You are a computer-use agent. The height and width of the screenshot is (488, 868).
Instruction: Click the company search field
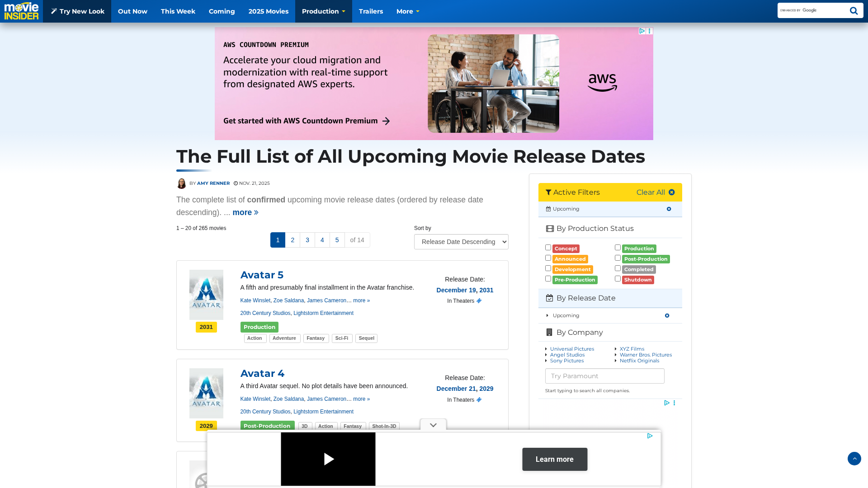pos(604,376)
